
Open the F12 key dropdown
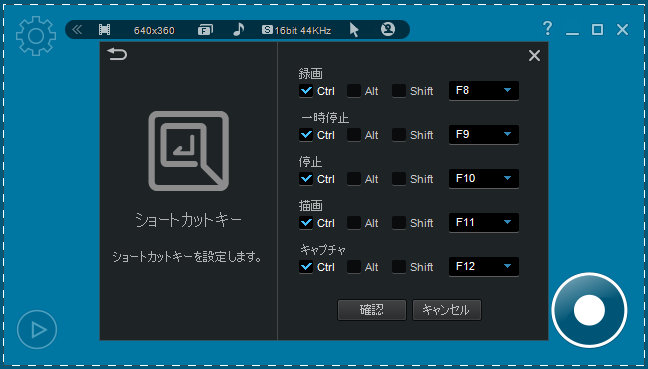[484, 267]
